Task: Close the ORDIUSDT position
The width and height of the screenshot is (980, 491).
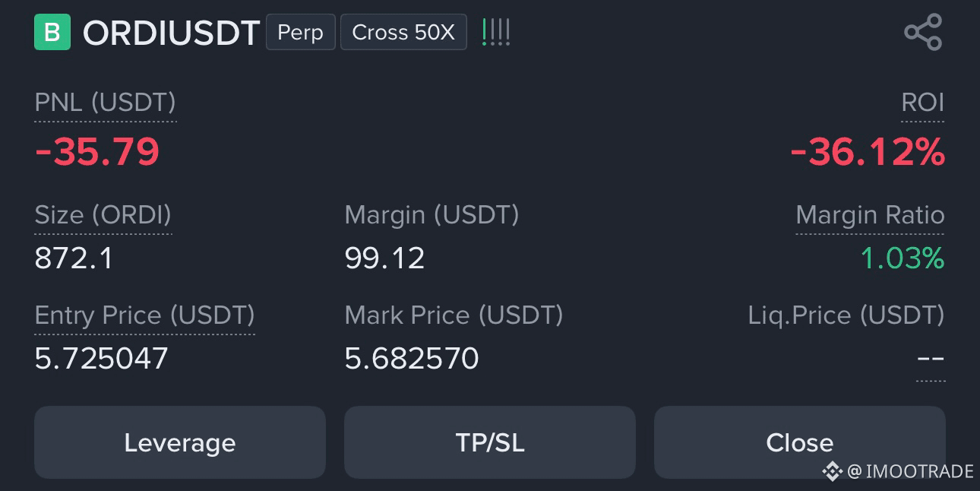Action: [800, 442]
